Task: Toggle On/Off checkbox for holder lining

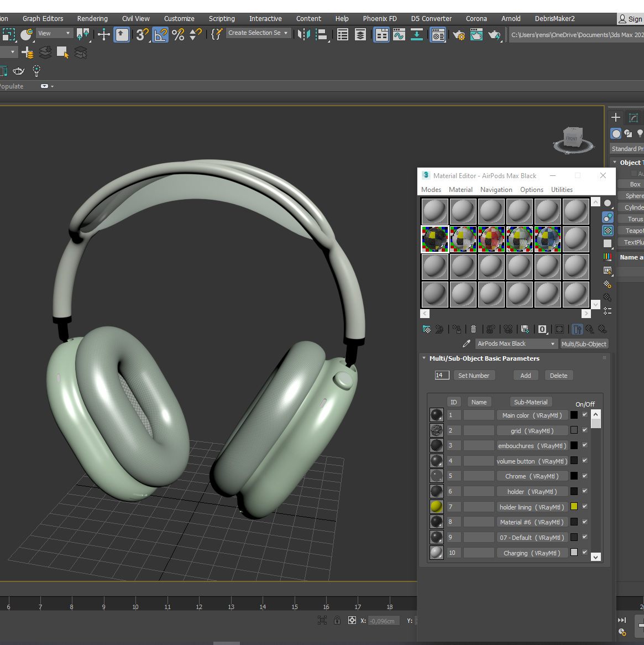Action: [x=585, y=507]
